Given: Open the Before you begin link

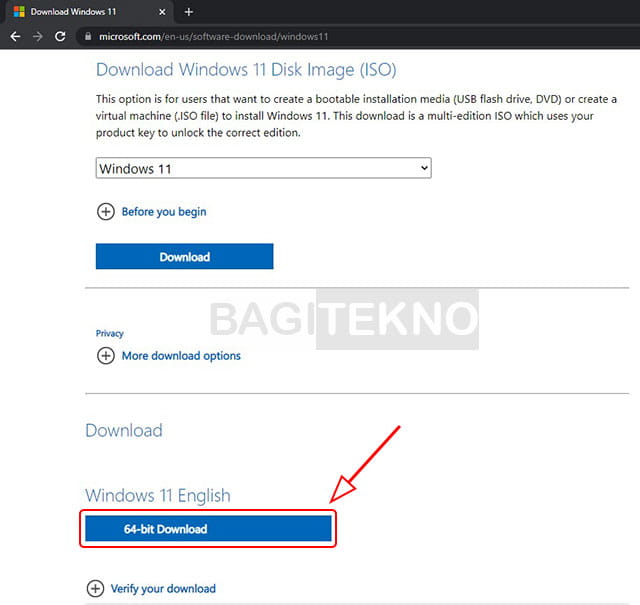Looking at the screenshot, I should click(x=164, y=212).
